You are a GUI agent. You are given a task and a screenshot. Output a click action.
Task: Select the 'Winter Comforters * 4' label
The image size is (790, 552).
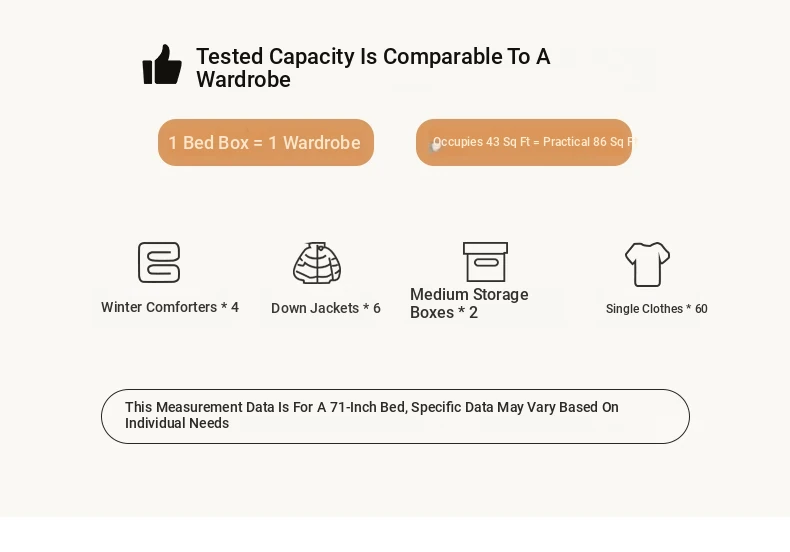pos(170,307)
